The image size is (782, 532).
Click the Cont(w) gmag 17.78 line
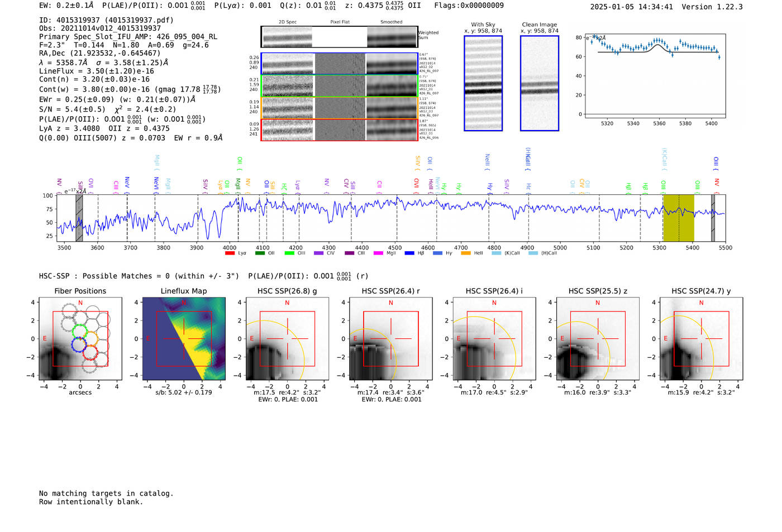pos(130,89)
